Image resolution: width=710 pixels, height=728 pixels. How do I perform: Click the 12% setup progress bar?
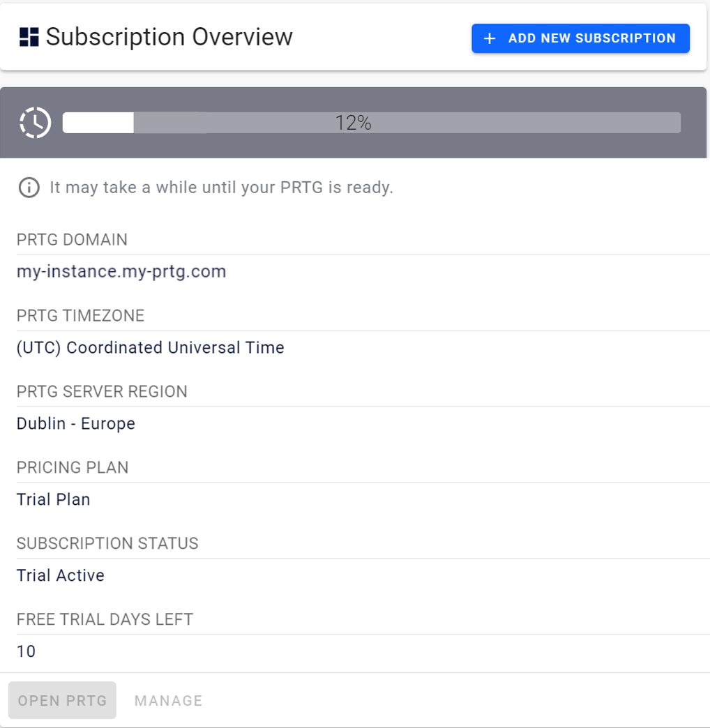371,123
